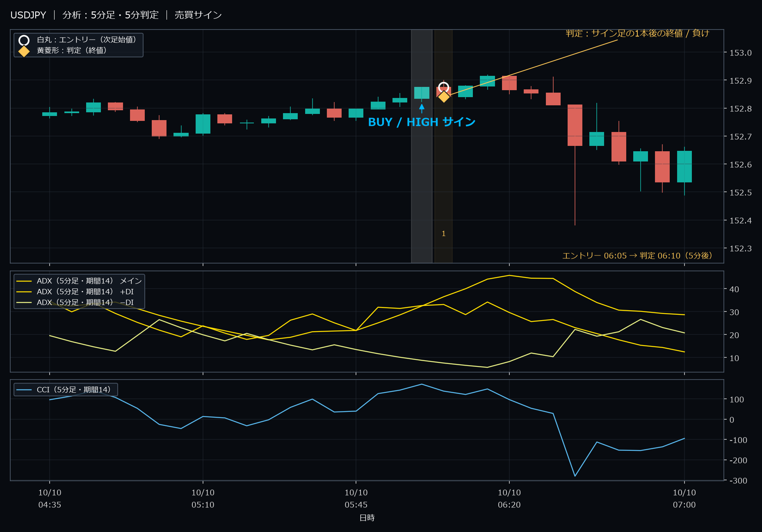The width and height of the screenshot is (762, 532).
Task: Click the USDJPY symbol in the title
Action: pos(28,15)
